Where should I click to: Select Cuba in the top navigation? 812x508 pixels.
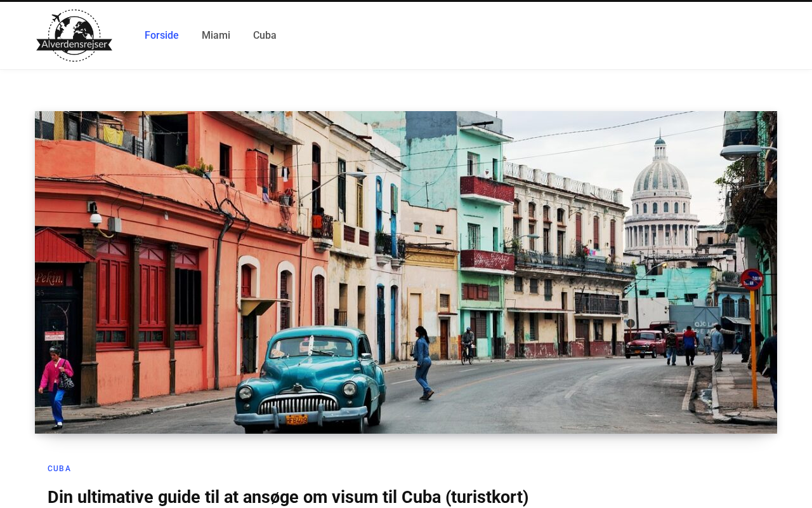pos(265,36)
